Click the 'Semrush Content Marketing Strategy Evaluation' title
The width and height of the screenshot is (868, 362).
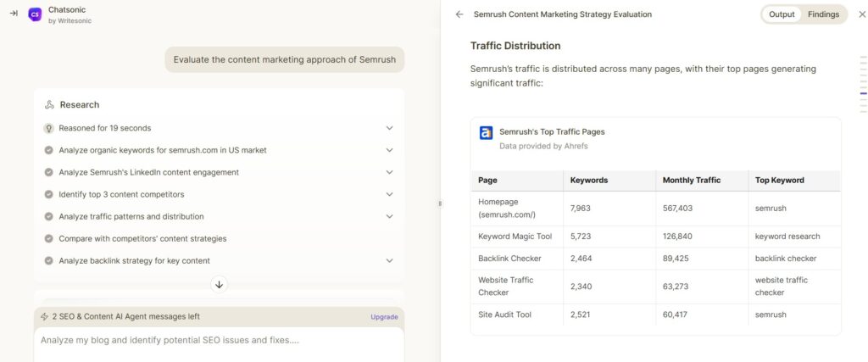(x=563, y=14)
